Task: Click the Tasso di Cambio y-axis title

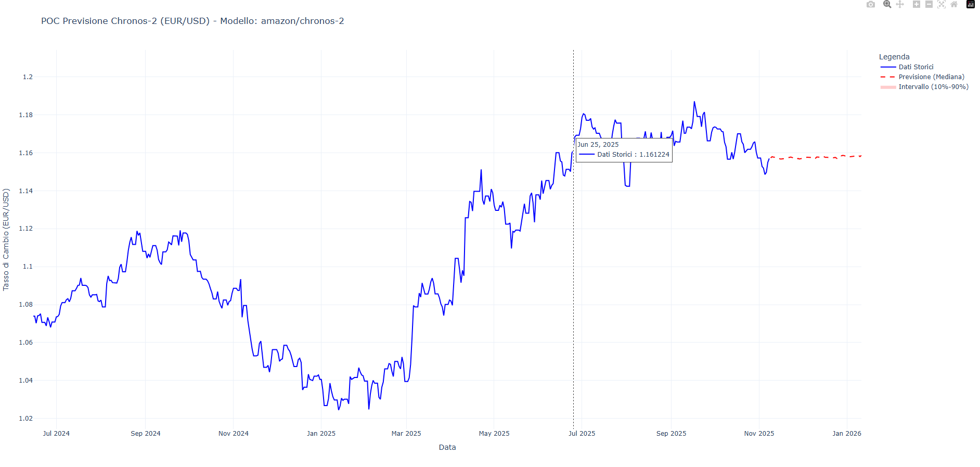Action: (x=6, y=239)
